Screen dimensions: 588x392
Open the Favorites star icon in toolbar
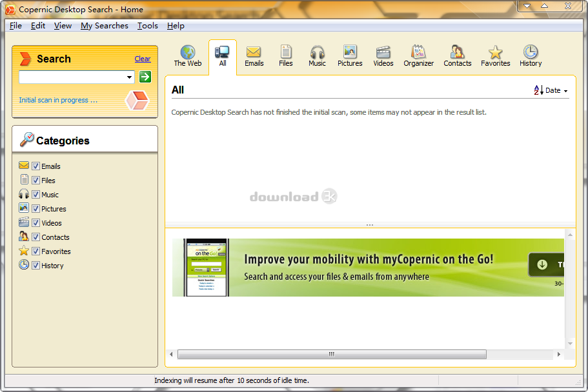(495, 52)
